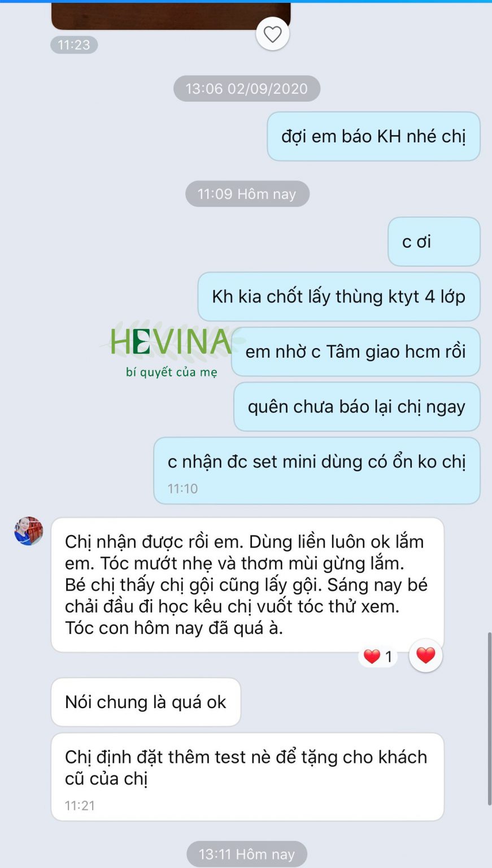The image size is (492, 868).
Task: Tap the large red heart reaction button
Action: pos(425,656)
